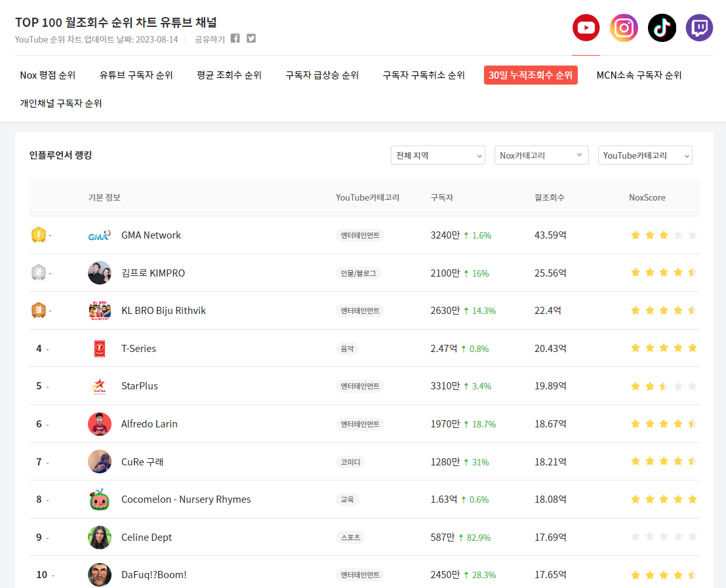Click the Alfredo Larin channel avatar

[100, 423]
